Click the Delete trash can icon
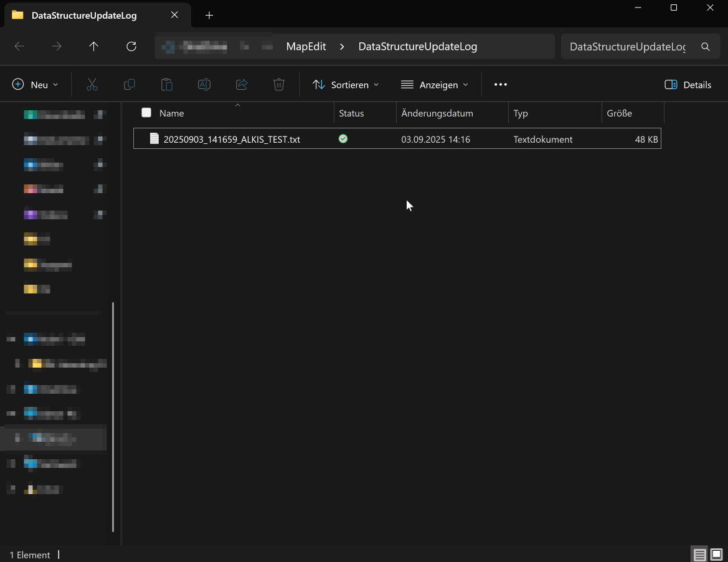 [x=279, y=85]
